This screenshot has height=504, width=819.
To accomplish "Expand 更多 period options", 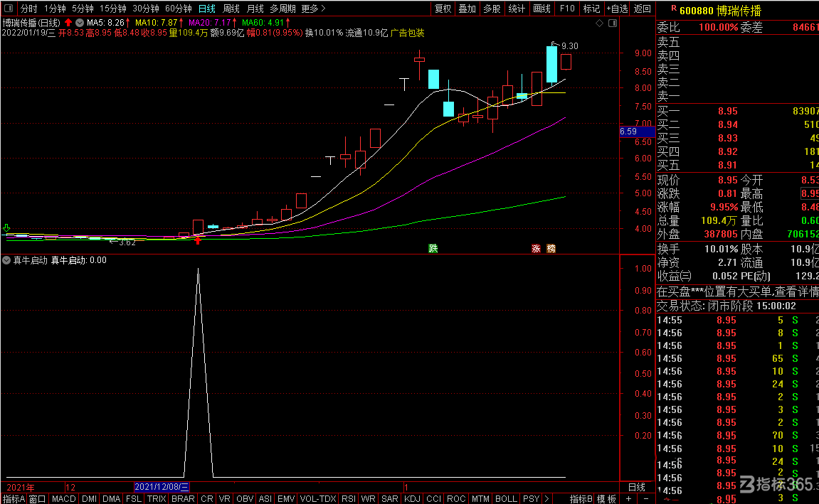I will point(313,9).
